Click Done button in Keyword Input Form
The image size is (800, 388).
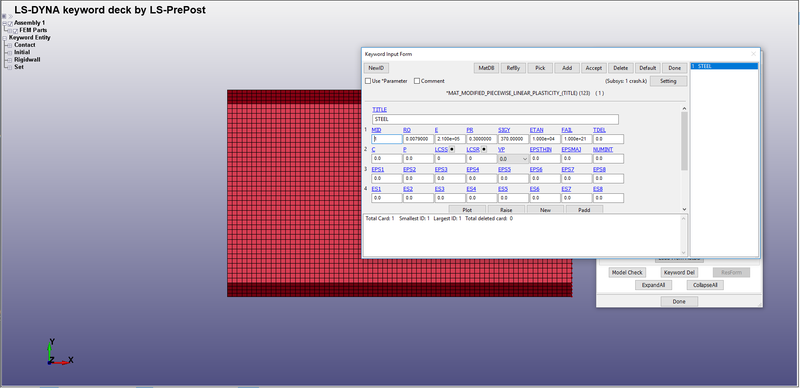click(674, 68)
